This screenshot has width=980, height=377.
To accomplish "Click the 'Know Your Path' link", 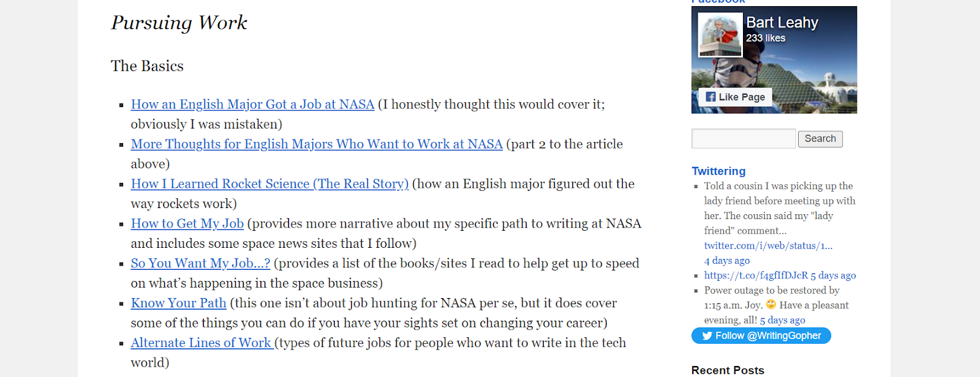I will coord(178,302).
